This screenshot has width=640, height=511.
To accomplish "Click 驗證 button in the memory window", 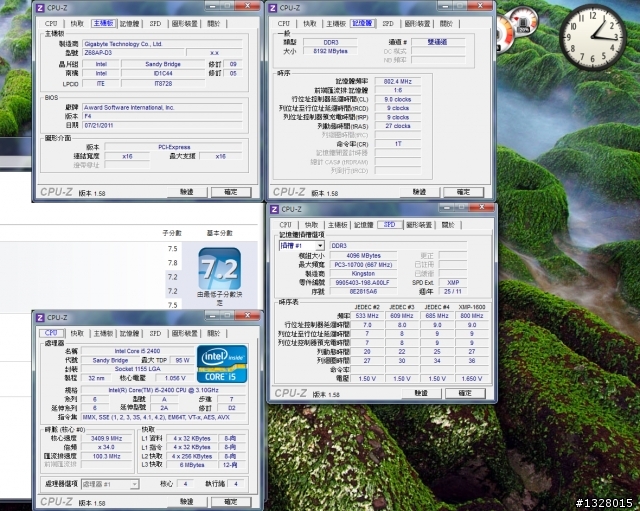I will coord(420,192).
